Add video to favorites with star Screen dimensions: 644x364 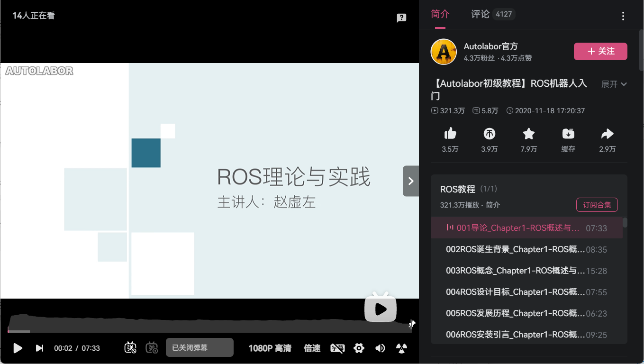pyautogui.click(x=528, y=134)
